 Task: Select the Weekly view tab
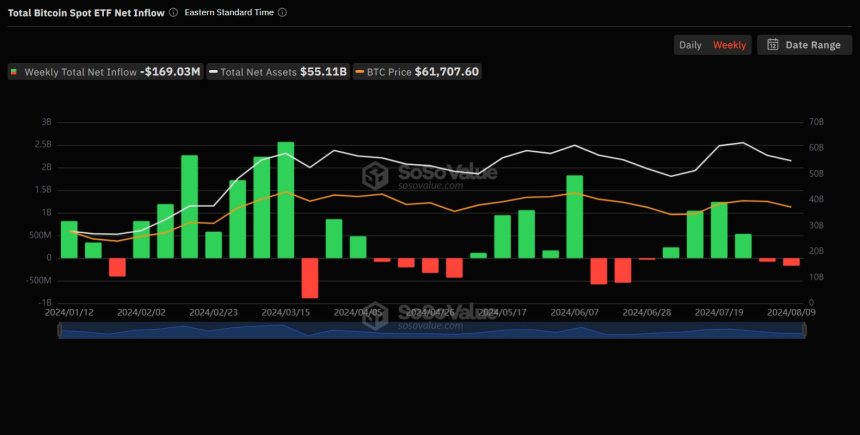[x=729, y=45]
